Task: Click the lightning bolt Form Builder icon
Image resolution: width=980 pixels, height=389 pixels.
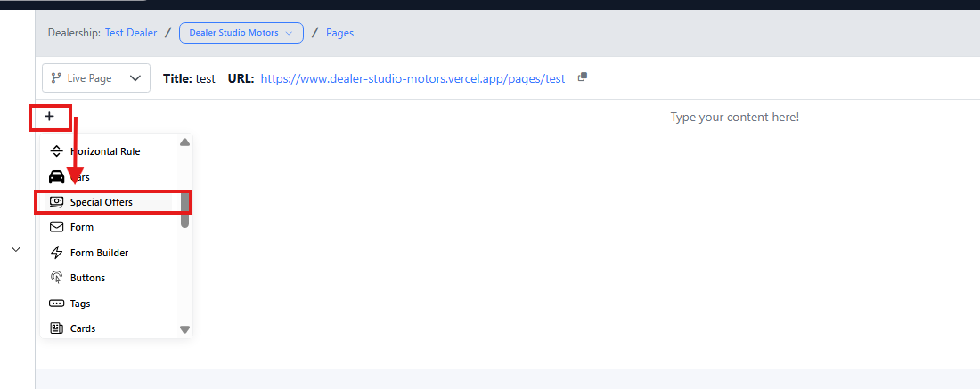Action: point(57,253)
